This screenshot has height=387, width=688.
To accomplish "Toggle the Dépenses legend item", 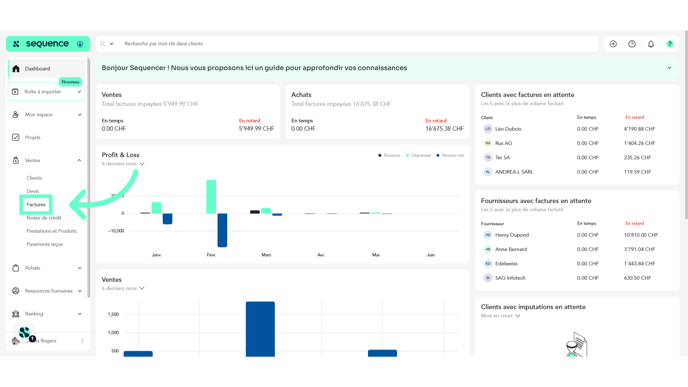I will (419, 155).
